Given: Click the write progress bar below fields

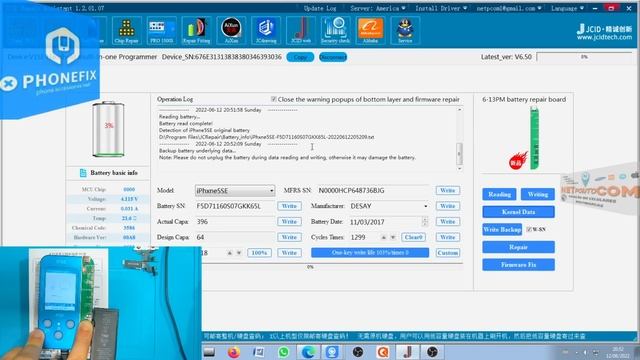Looking at the screenshot, I should tap(310, 267).
